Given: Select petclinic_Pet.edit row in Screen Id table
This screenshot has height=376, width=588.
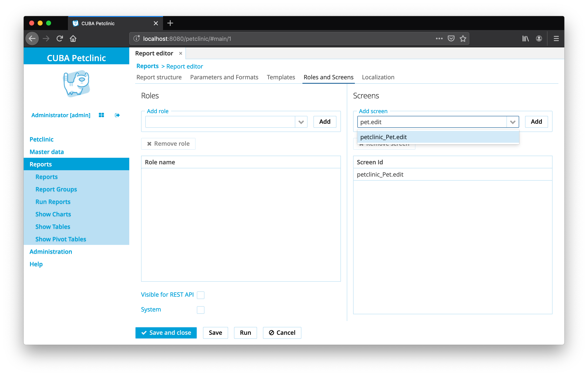Looking at the screenshot, I should (x=380, y=174).
